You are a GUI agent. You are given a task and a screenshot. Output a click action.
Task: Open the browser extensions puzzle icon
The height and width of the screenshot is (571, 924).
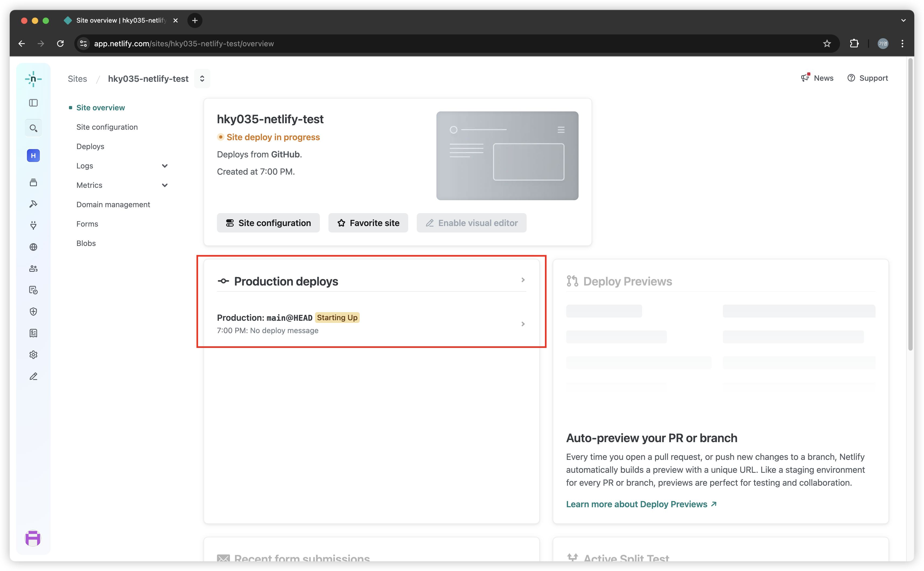[x=854, y=43]
